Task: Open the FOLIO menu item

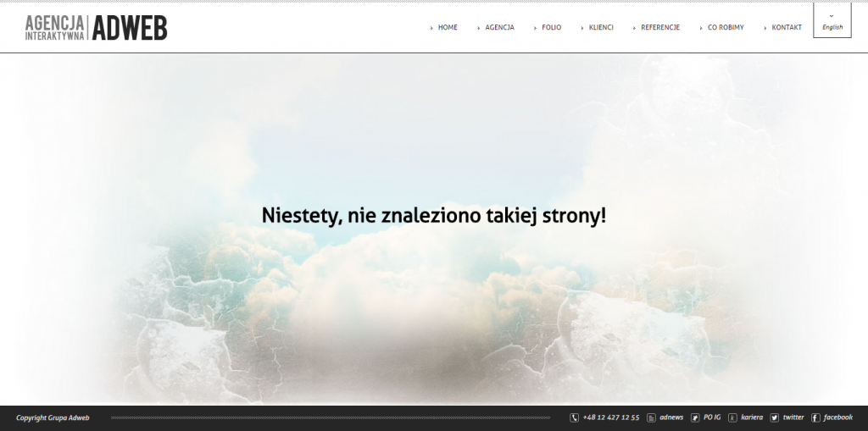Action: coord(551,28)
